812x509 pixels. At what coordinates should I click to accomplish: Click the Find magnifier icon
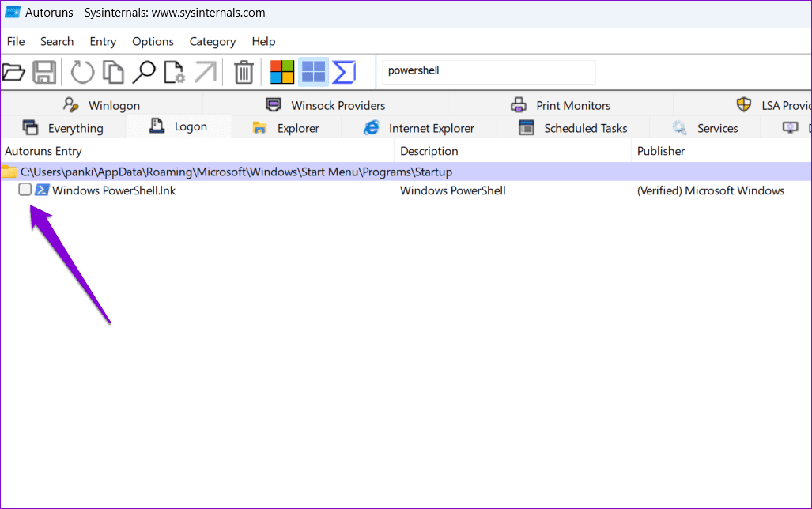click(143, 72)
